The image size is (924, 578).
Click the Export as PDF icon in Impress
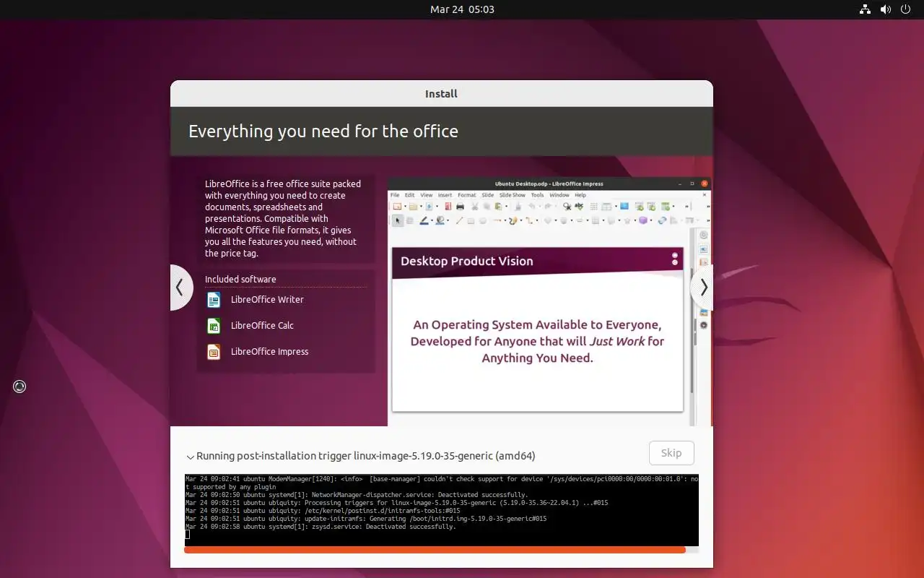click(x=448, y=206)
